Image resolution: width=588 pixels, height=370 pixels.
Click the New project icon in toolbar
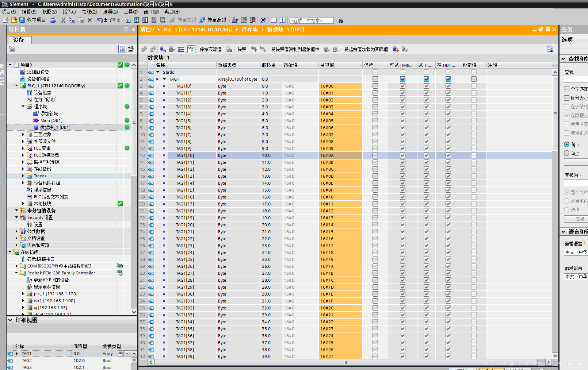[x=5, y=20]
